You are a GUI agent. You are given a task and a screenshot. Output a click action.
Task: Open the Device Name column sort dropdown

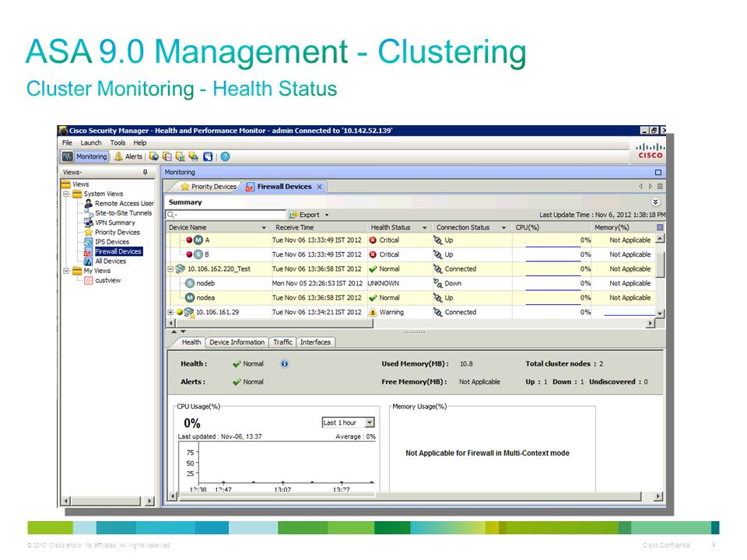[264, 228]
